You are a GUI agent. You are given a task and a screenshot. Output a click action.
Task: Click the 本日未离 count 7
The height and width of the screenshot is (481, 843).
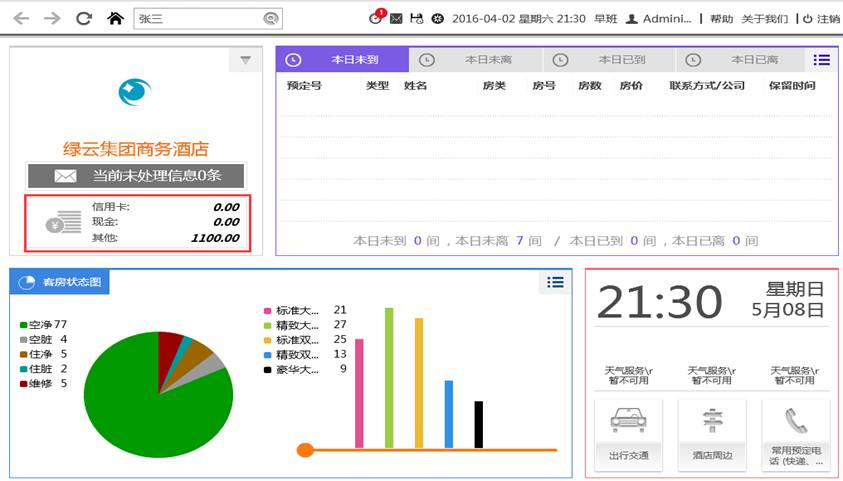[520, 241]
